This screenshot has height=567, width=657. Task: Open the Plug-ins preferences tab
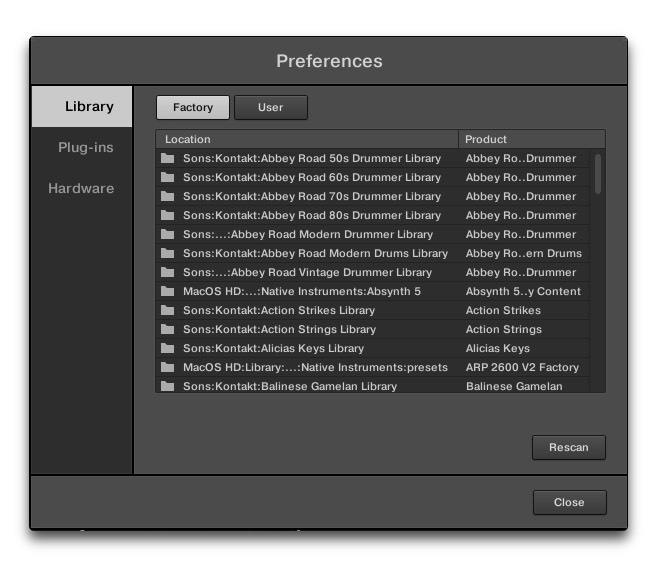click(85, 147)
